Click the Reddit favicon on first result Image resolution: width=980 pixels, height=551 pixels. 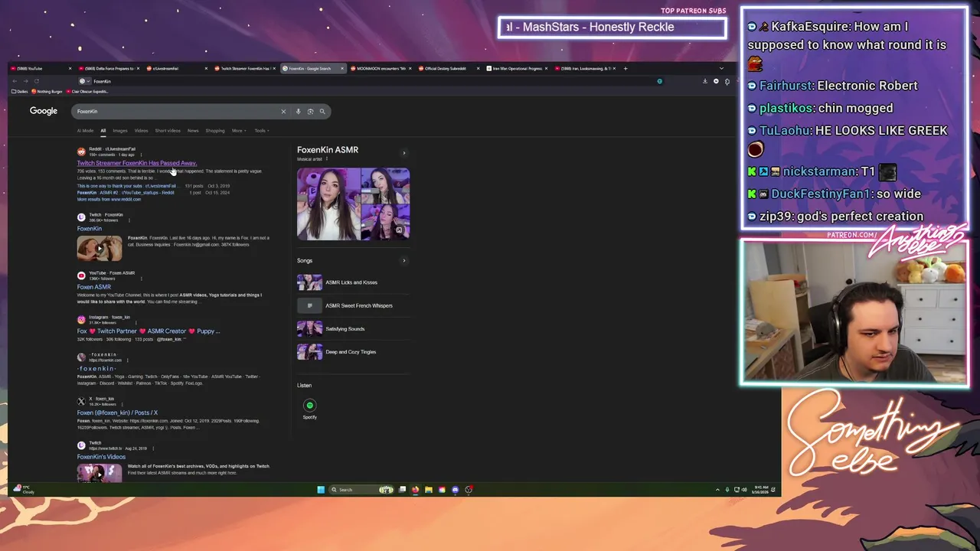[x=81, y=152]
